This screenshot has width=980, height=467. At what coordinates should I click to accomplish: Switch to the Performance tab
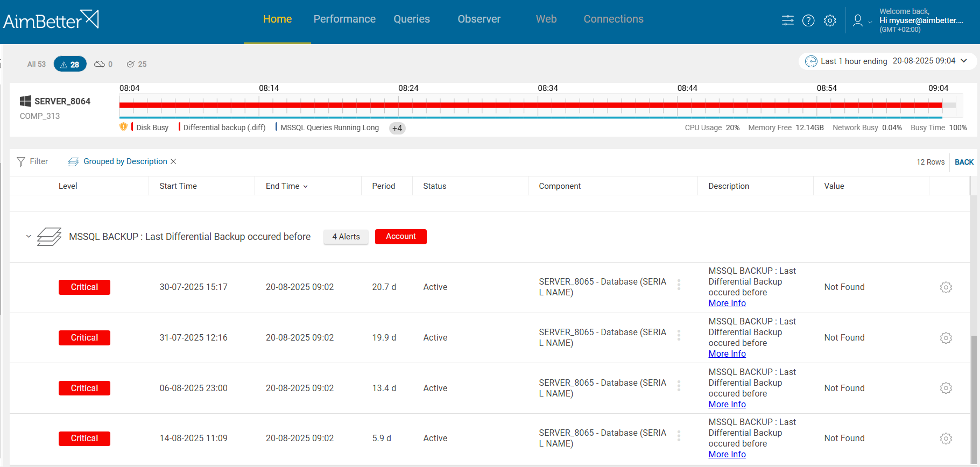[344, 19]
